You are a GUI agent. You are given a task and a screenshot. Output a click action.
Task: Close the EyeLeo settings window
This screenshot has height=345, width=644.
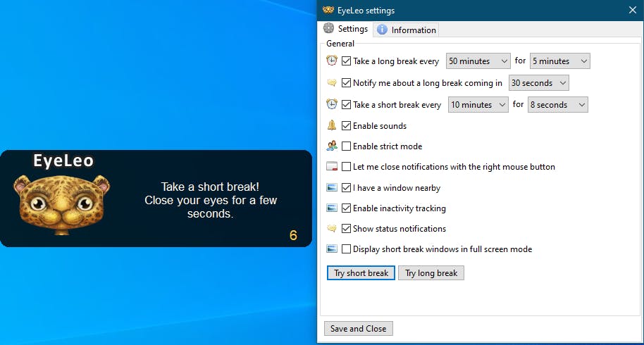[633, 11]
